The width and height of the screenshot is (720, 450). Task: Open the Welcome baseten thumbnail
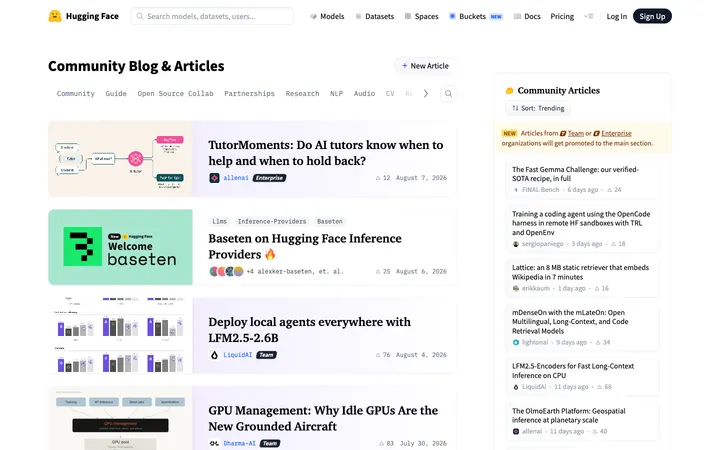click(120, 247)
